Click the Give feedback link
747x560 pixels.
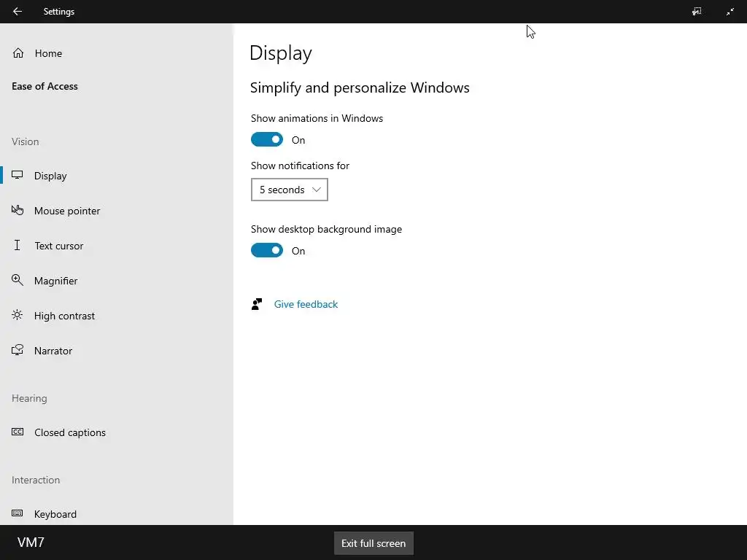pos(306,305)
